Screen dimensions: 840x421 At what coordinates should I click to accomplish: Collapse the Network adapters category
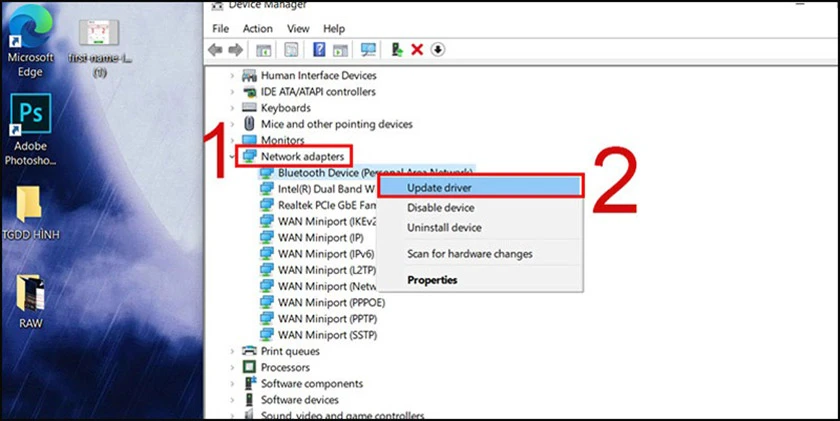pos(232,157)
